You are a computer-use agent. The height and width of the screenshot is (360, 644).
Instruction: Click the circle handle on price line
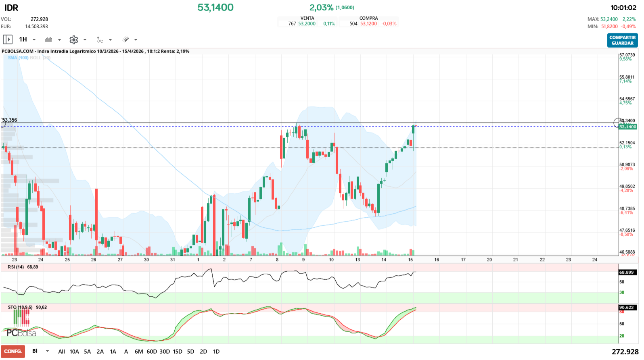[x=617, y=123]
